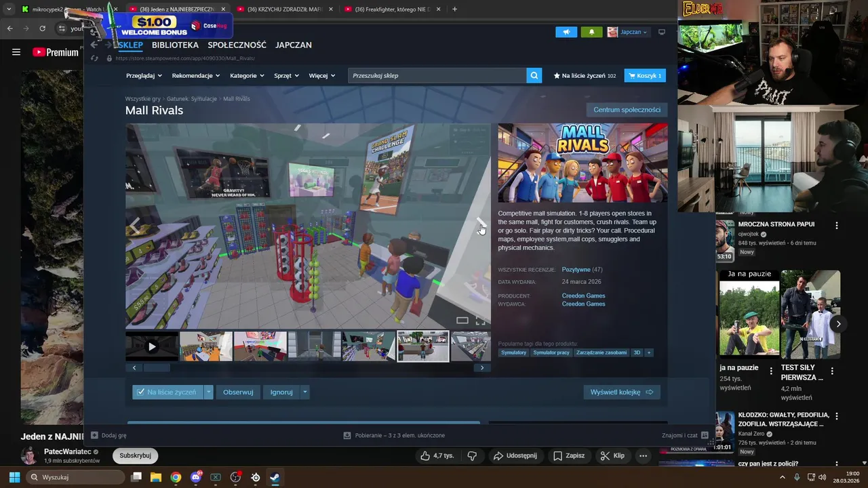Click the plus icon to add tags
Screen dimensions: 868x488
[x=648, y=352]
